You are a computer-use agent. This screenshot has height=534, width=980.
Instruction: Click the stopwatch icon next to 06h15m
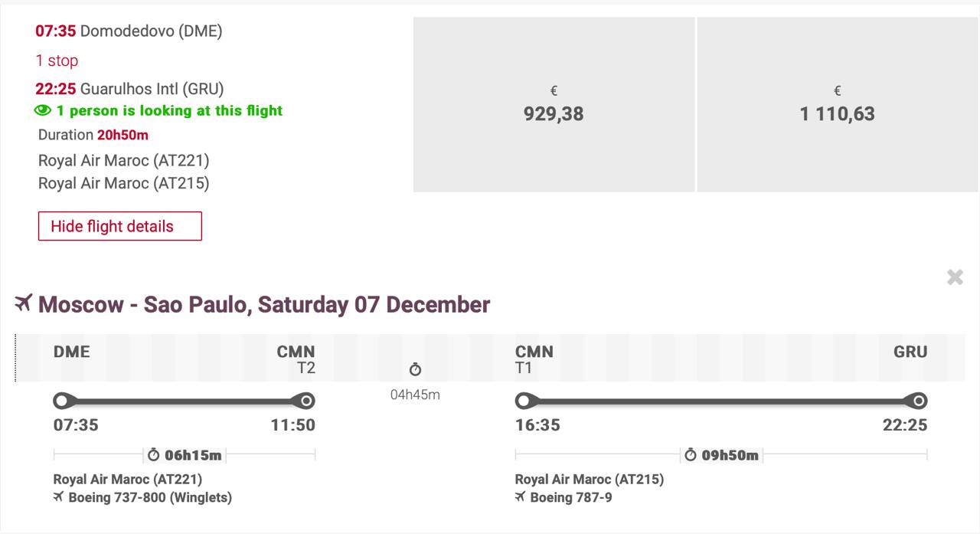click(x=154, y=455)
